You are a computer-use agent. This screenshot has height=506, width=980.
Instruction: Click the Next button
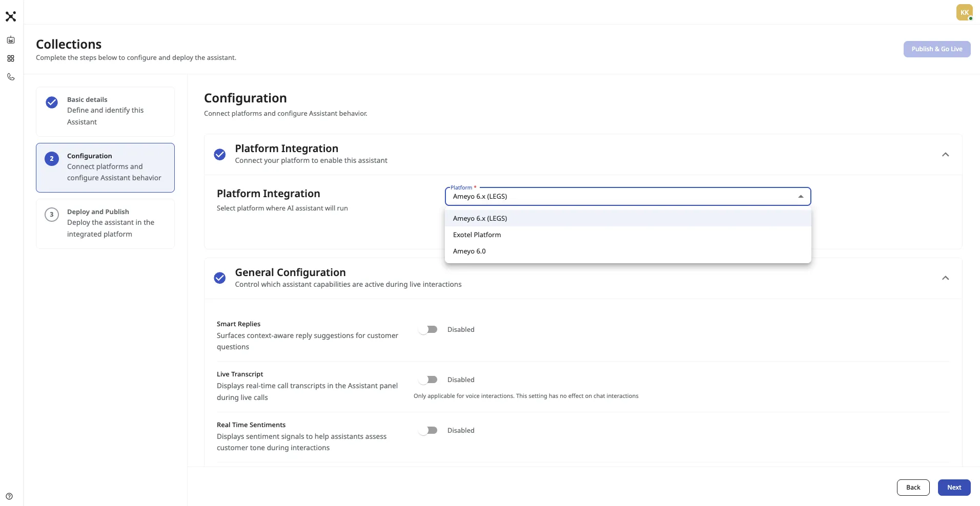pos(954,488)
